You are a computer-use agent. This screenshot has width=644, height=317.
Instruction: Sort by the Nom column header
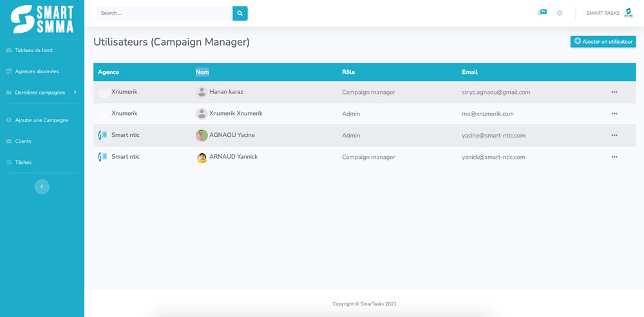202,72
